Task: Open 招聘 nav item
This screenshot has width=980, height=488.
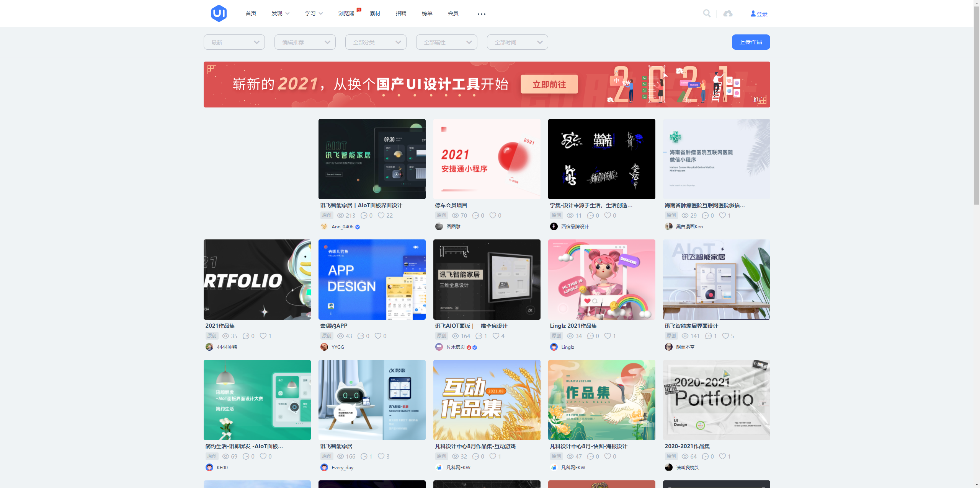Action: (x=401, y=13)
